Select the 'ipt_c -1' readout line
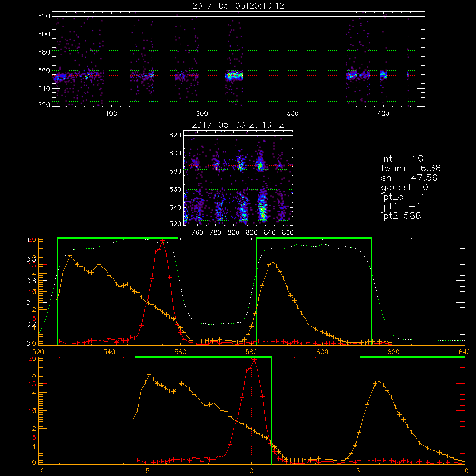 [x=403, y=197]
